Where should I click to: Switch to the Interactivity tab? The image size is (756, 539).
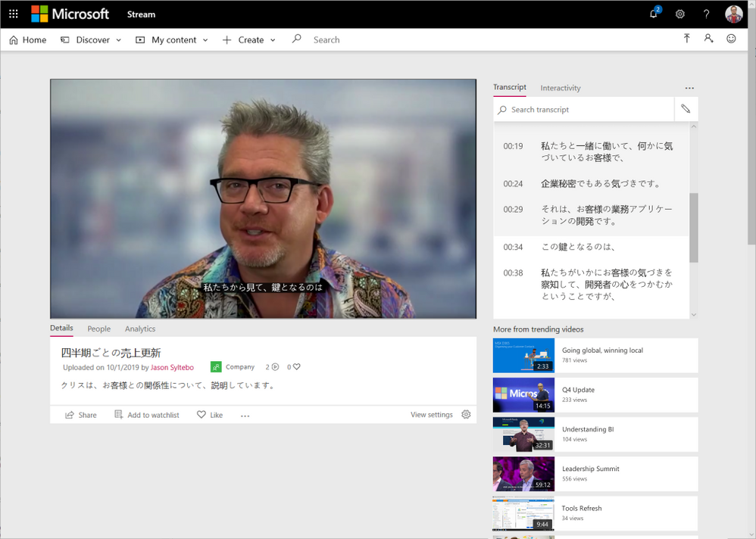tap(561, 88)
